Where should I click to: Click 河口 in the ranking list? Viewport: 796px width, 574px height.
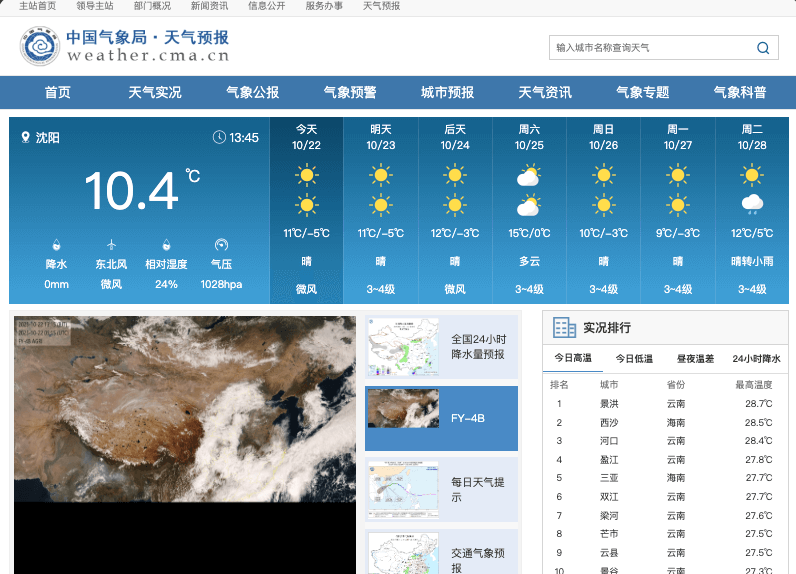pyautogui.click(x=609, y=441)
